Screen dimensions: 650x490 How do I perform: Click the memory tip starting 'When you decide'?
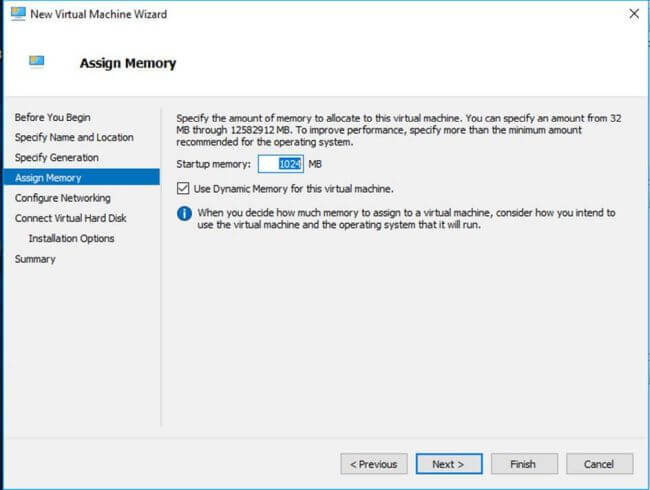[x=406, y=218]
